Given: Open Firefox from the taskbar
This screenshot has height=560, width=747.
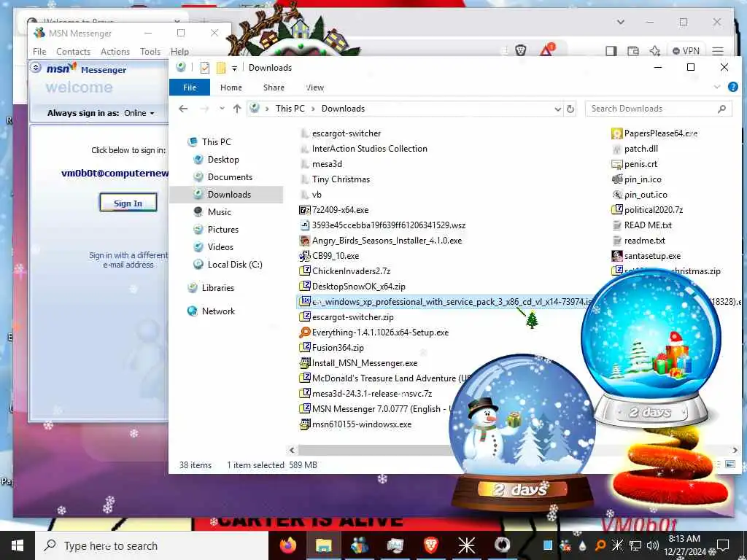Looking at the screenshot, I should [287, 545].
